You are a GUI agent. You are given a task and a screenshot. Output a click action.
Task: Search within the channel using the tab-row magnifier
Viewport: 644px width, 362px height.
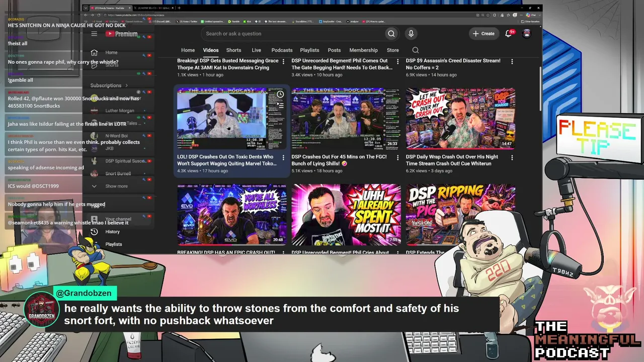click(416, 50)
